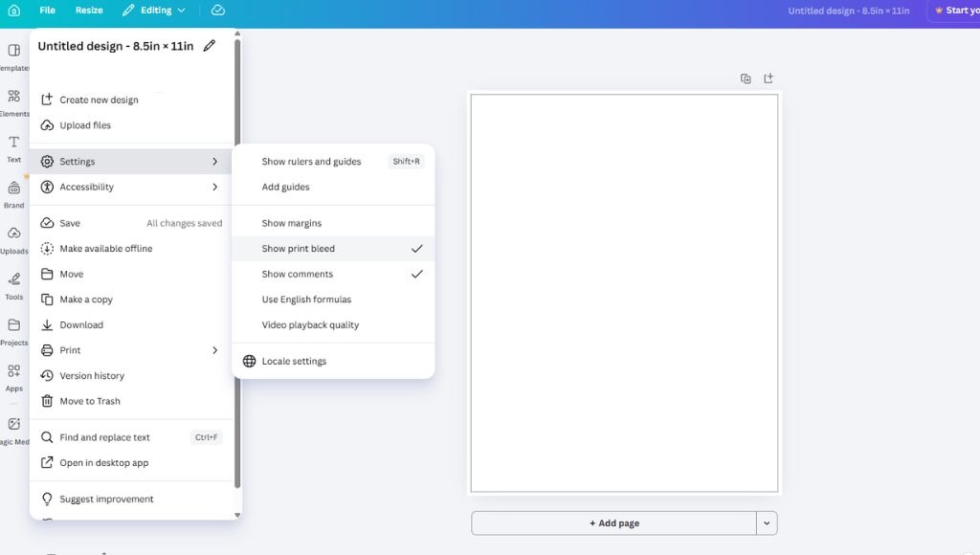Screen dimensions: 980x555
Task: Click Download in file menu
Action: 131,325
